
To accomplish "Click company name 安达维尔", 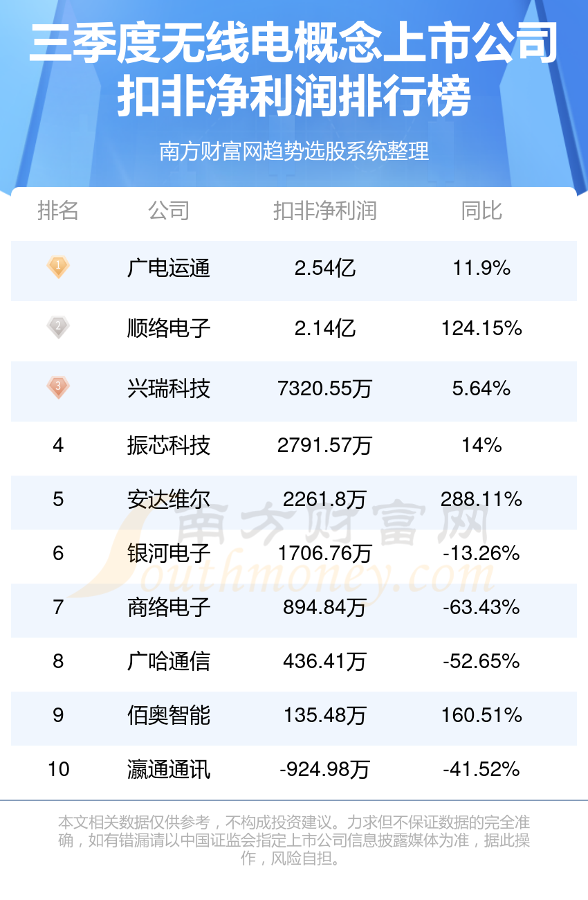I will pos(169,499).
